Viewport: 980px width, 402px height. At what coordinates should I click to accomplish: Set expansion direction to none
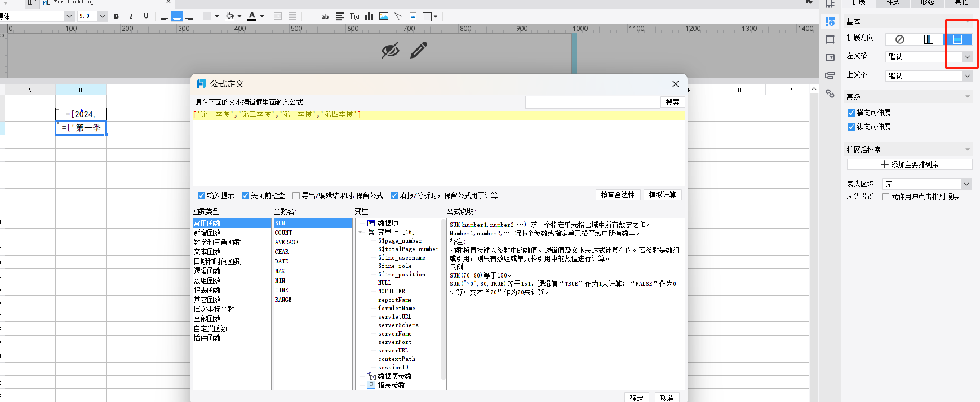click(x=900, y=39)
